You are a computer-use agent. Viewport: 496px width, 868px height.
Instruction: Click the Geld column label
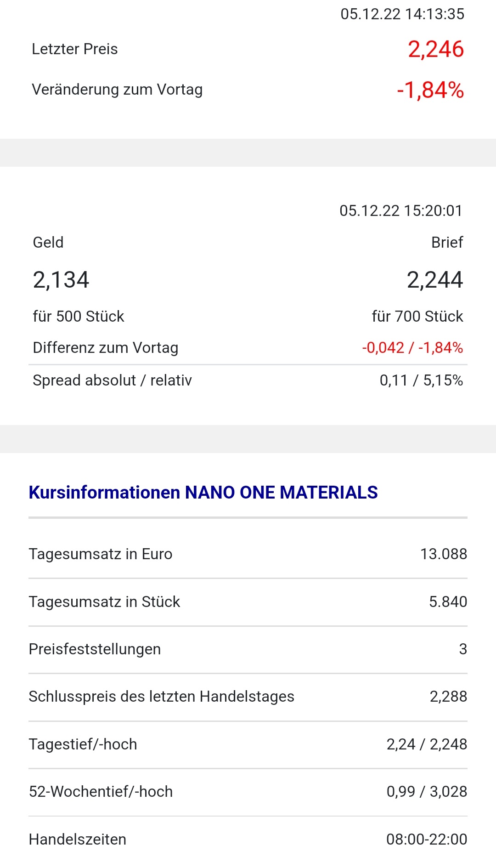(x=48, y=243)
